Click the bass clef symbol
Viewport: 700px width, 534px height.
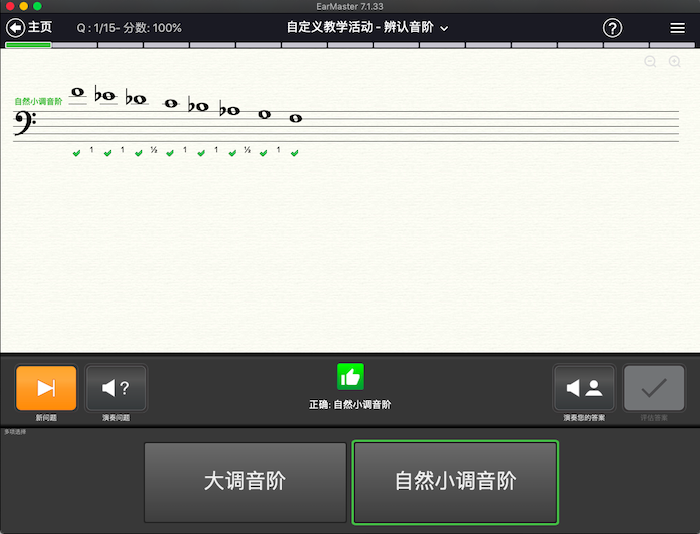[25, 122]
